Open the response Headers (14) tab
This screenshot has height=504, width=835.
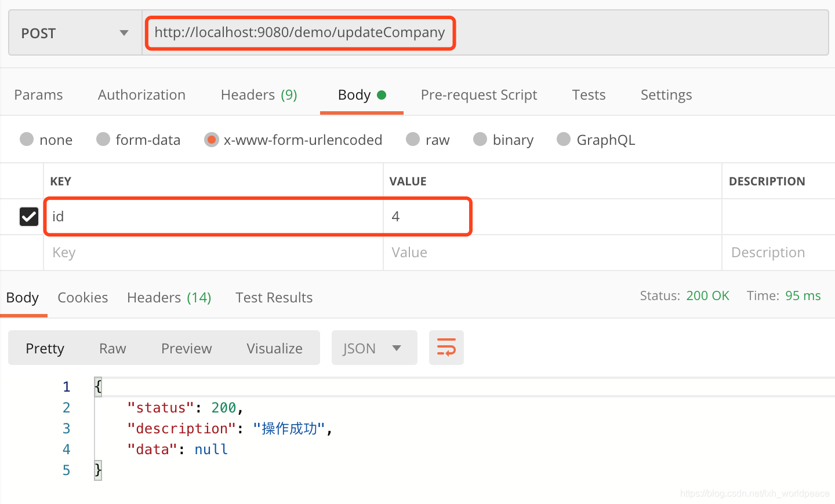(169, 298)
